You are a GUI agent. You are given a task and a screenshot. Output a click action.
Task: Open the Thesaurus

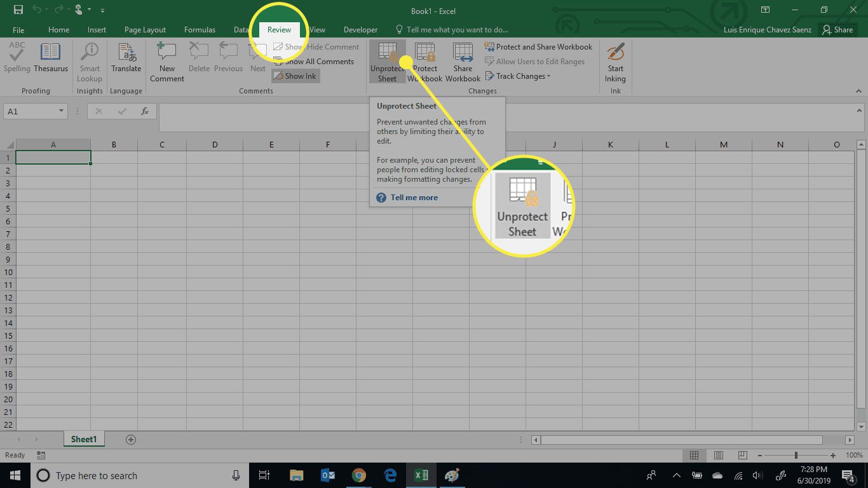[x=51, y=60]
